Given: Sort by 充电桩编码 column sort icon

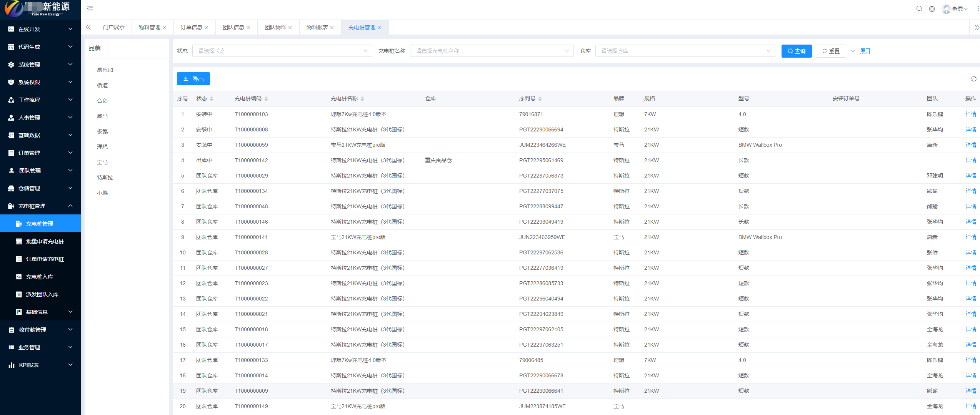Looking at the screenshot, I should (x=266, y=99).
